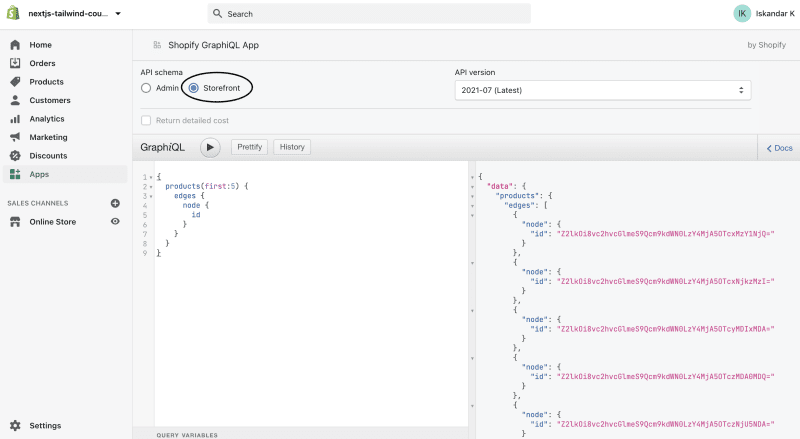Collapse the "edges" fold arrow in results
The height and width of the screenshot is (439, 800).
coord(472,206)
